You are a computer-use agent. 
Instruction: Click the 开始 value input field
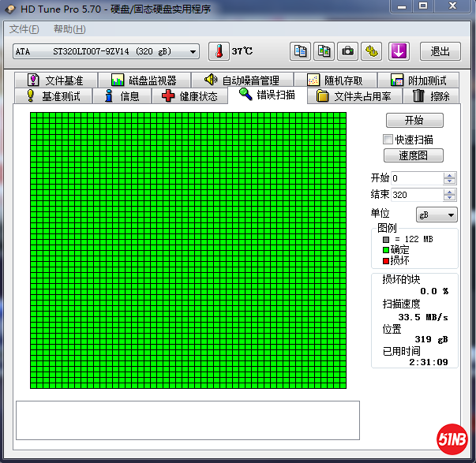tap(417, 178)
